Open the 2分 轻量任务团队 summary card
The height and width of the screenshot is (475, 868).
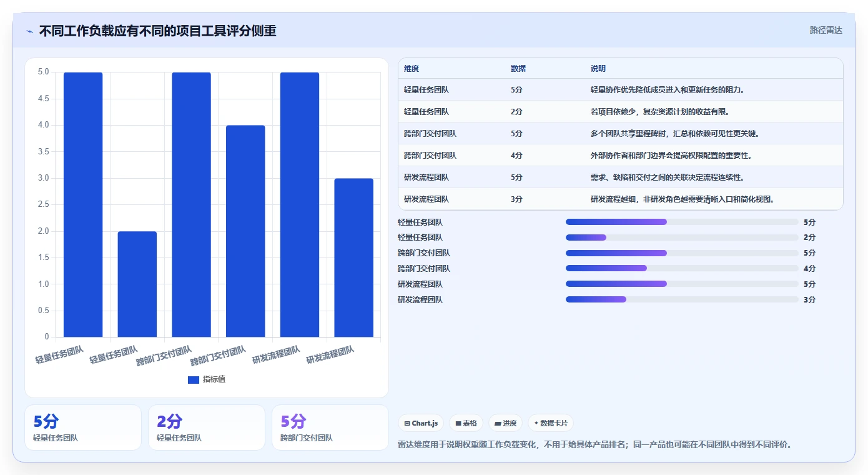[207, 427]
